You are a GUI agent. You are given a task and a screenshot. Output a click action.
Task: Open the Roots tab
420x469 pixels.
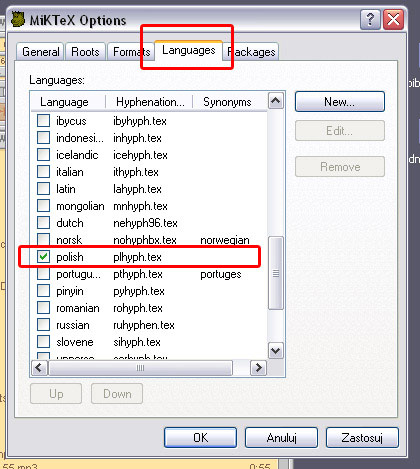(85, 52)
